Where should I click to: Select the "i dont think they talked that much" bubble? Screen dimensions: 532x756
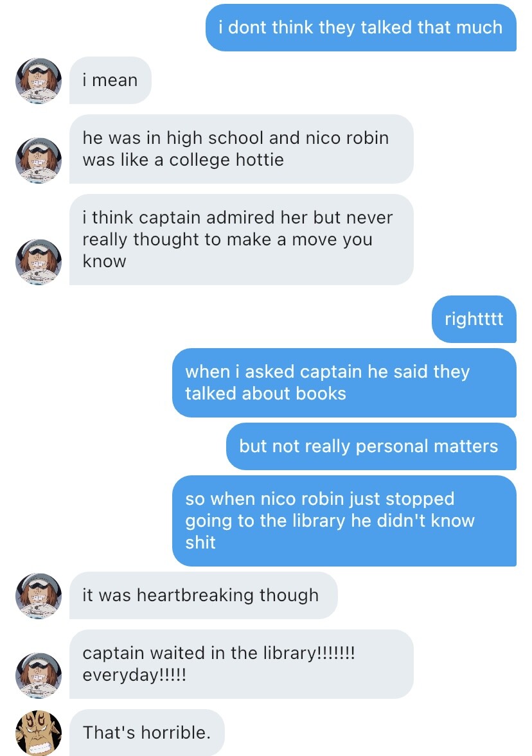click(360, 28)
